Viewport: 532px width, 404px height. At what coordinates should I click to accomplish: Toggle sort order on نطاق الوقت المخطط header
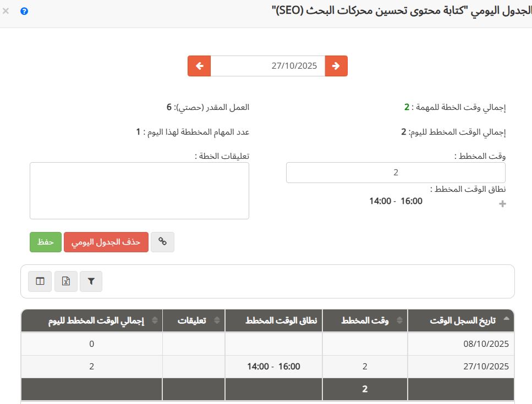(273, 320)
